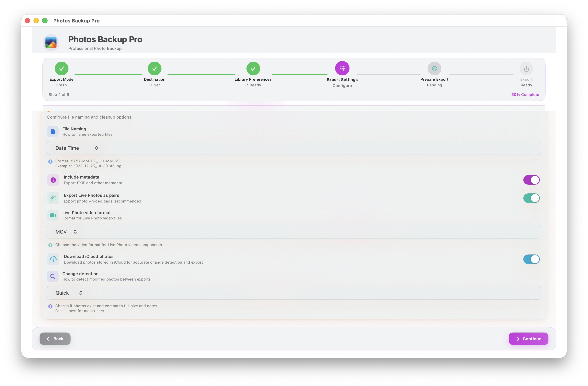Click the Export Settings configure icon
The width and height of the screenshot is (588, 386).
[x=342, y=68]
